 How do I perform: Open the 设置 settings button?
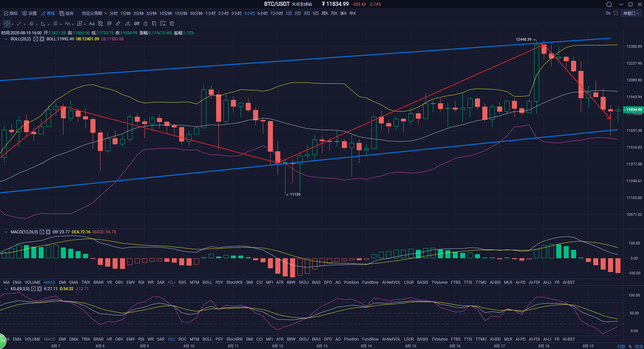pyautogui.click(x=30, y=13)
